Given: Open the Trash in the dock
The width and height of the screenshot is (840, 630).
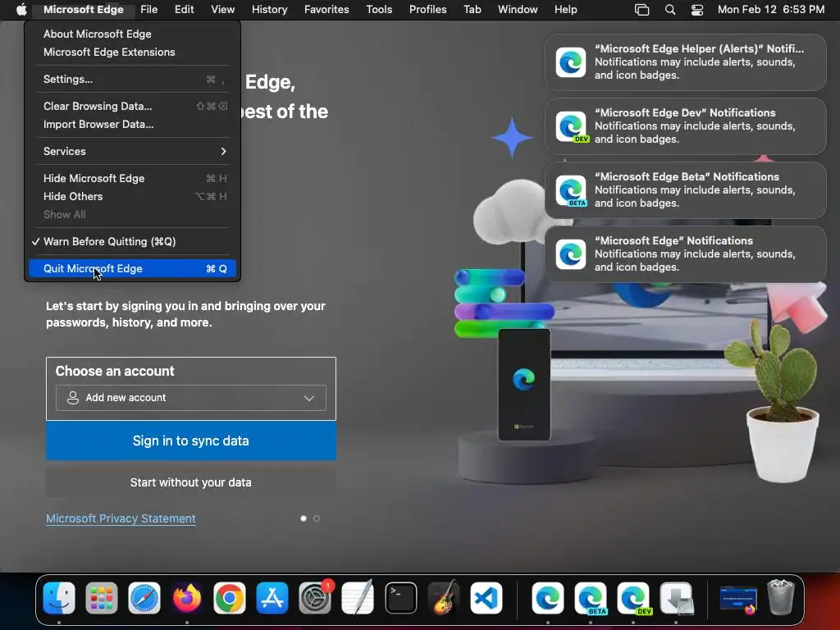Looking at the screenshot, I should coord(781,597).
